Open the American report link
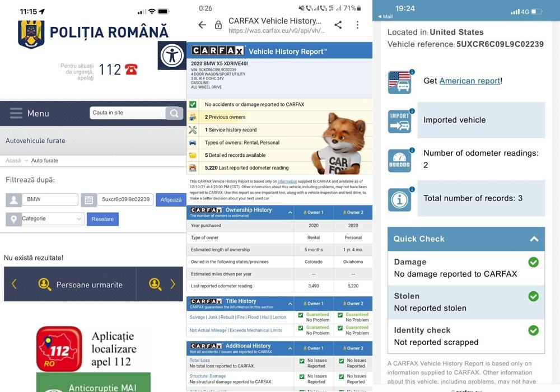 (x=469, y=81)
